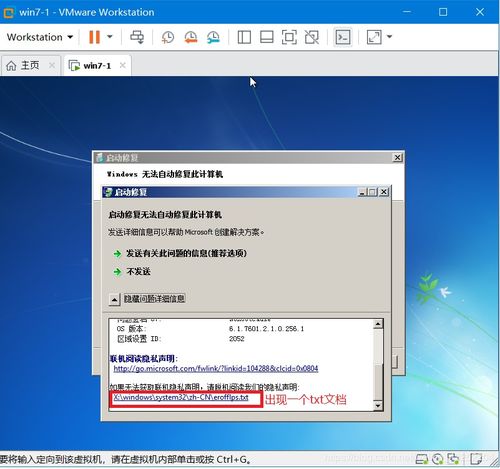This screenshot has height=469, width=500.
Task: Expand the stretch display dropdown arrow
Action: click(389, 37)
